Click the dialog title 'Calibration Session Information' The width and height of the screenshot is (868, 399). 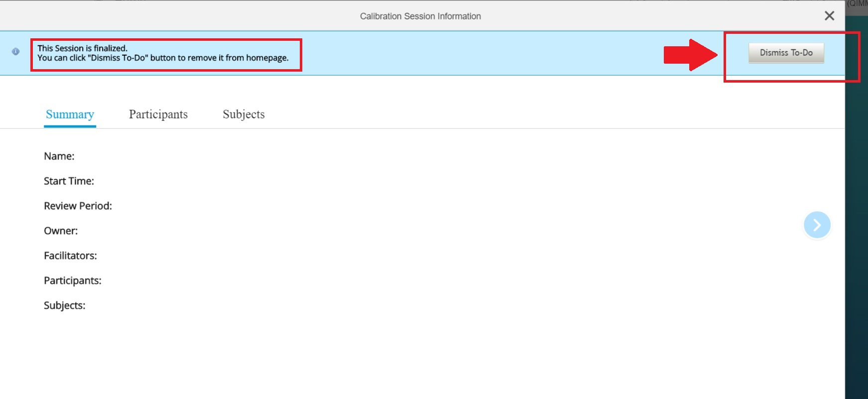tap(420, 16)
